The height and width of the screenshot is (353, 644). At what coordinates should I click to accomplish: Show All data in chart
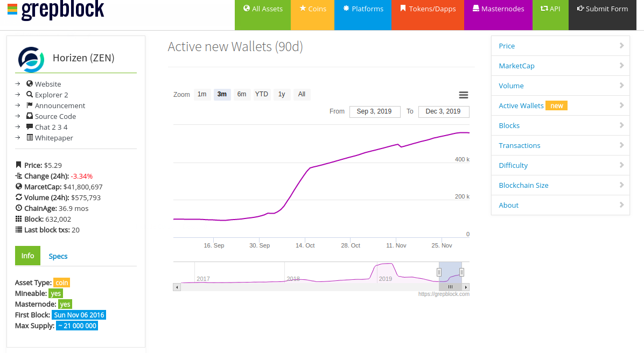[x=302, y=94]
